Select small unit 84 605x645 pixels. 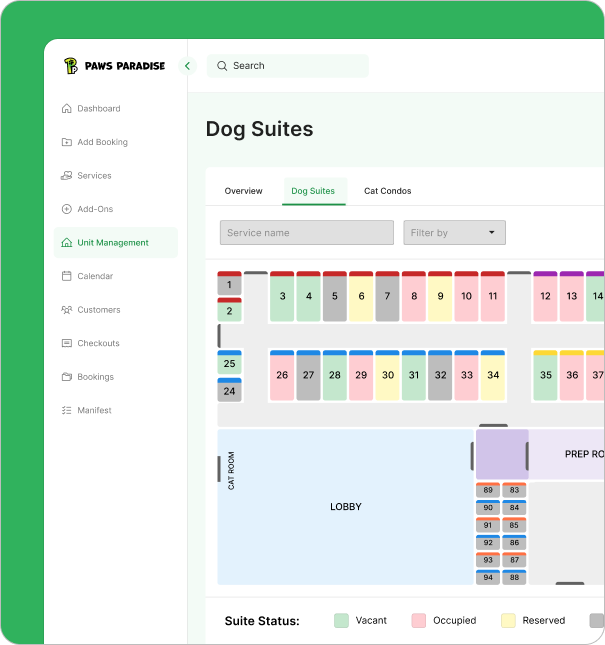pos(514,507)
